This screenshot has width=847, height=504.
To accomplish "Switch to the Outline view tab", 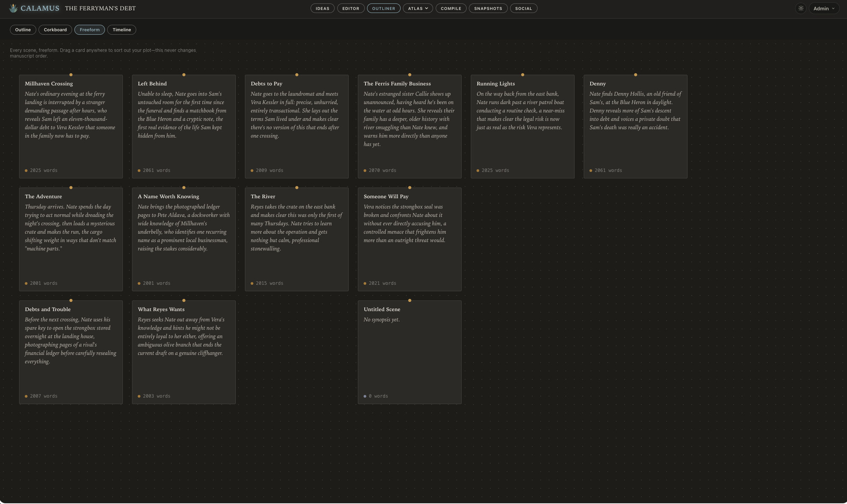I will 23,30.
